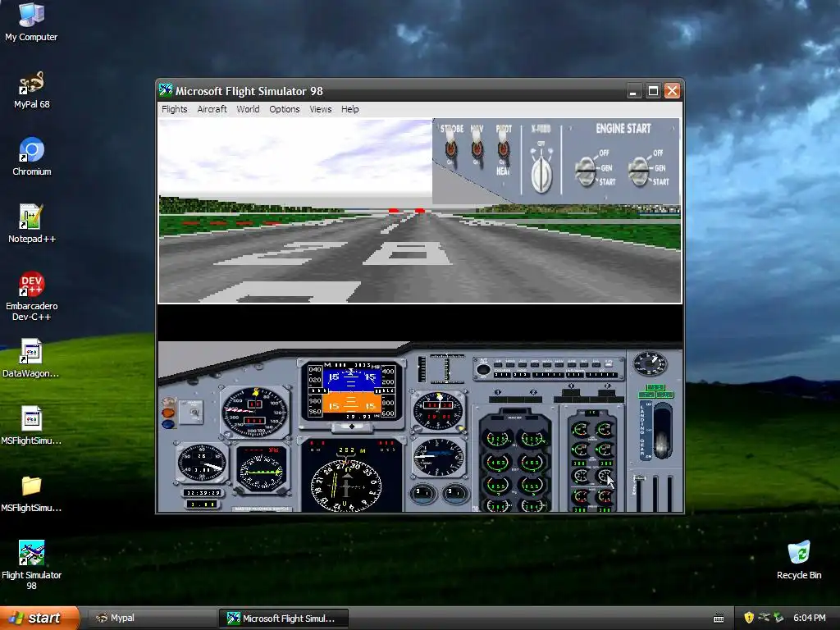
Task: Select Microsoft Flight Simulator taskbar button
Action: 283,619
